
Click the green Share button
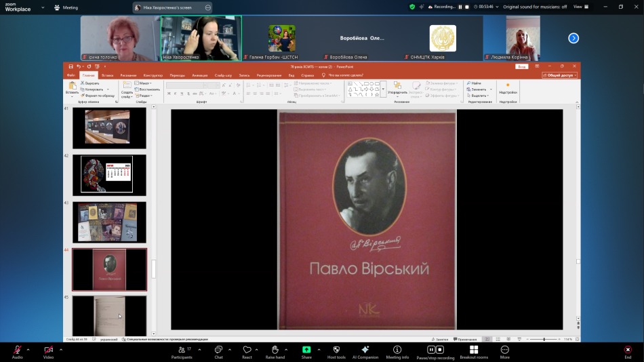[x=306, y=350]
